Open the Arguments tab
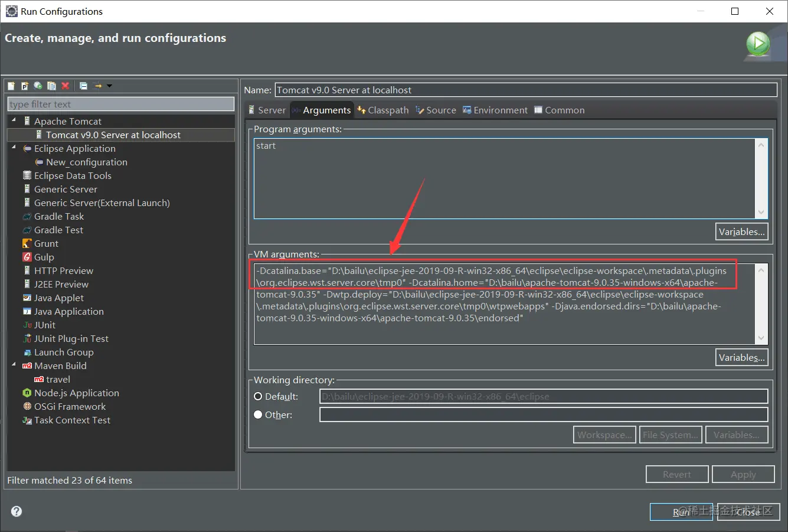The width and height of the screenshot is (788, 532). coord(322,110)
